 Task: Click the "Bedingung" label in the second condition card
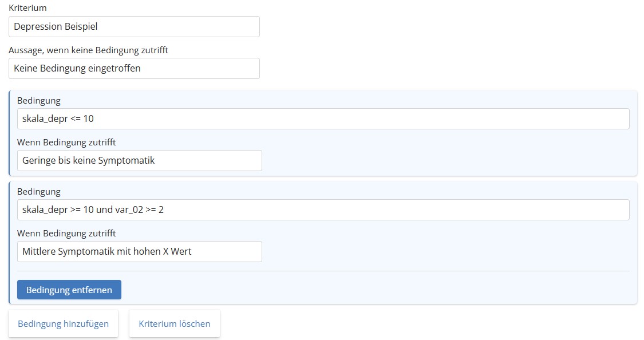point(39,192)
